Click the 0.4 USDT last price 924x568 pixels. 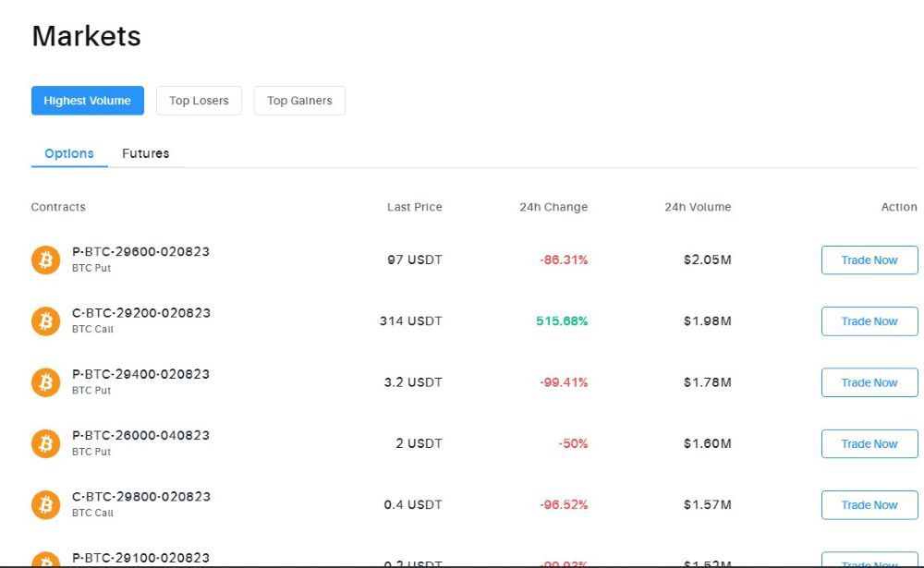[412, 505]
